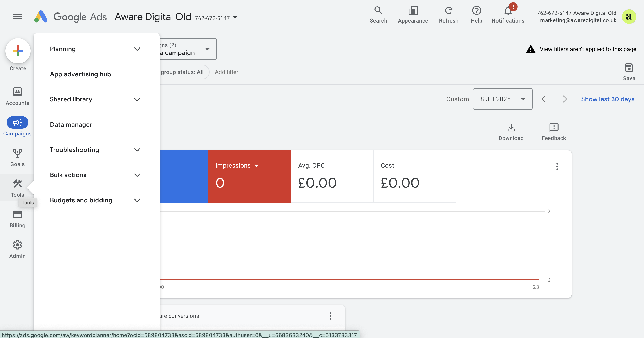The width and height of the screenshot is (644, 338).
Task: Download the report
Action: [511, 132]
